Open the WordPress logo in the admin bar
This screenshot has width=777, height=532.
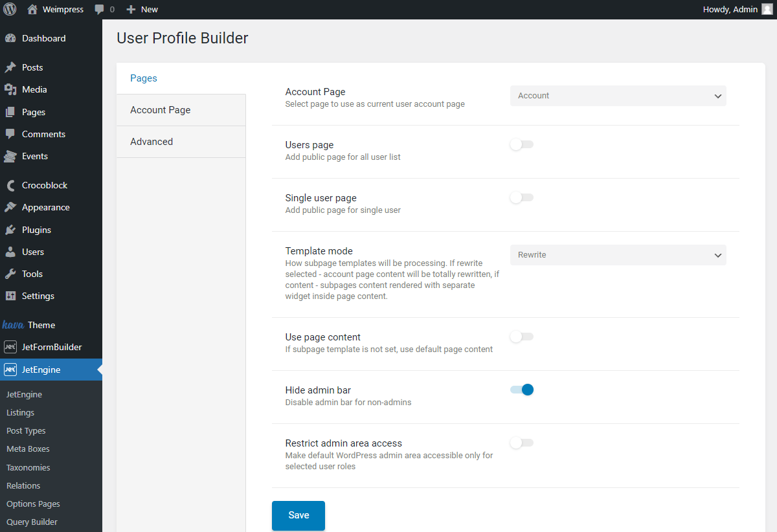[9, 9]
